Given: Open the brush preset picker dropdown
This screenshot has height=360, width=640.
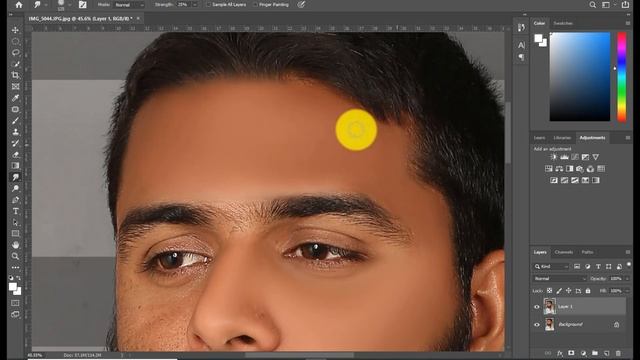Looking at the screenshot, I should pyautogui.click(x=69, y=5).
